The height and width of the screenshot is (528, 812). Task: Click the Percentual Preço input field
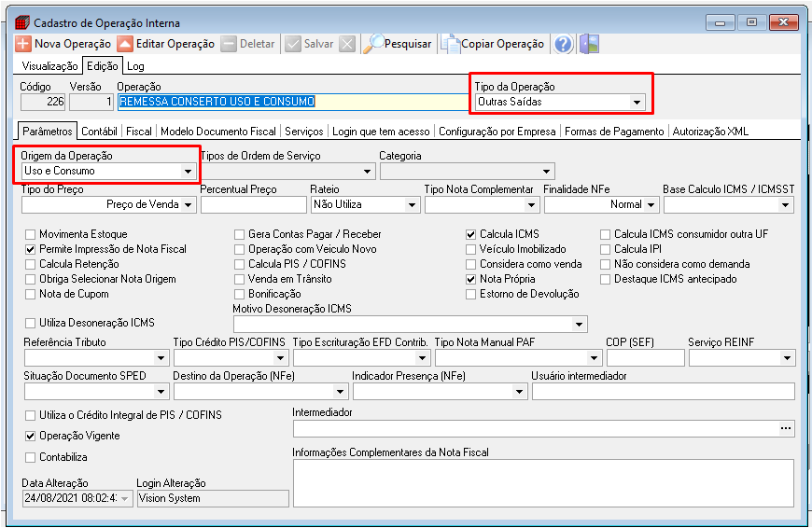click(254, 205)
